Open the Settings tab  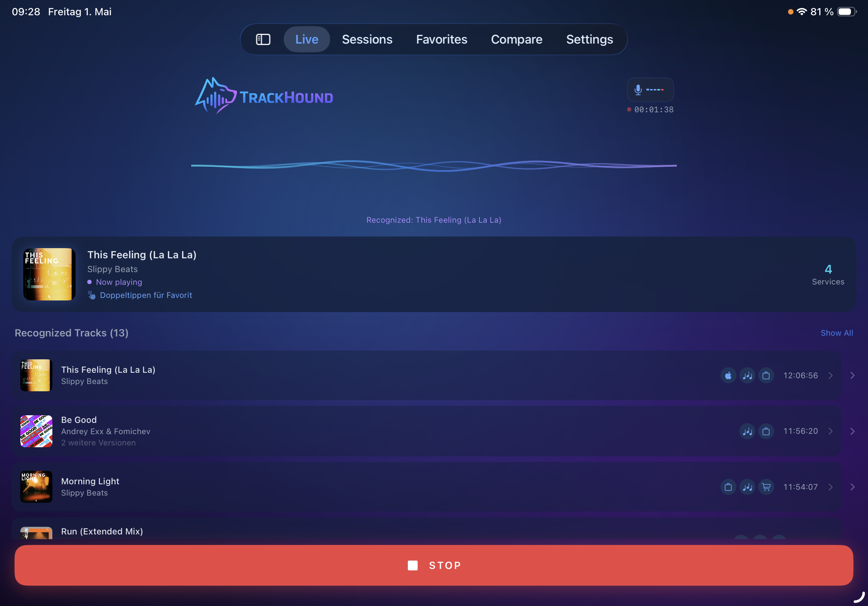[589, 39]
